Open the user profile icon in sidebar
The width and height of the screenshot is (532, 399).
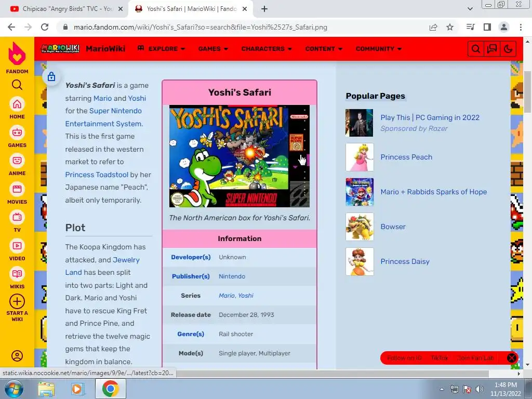[17, 355]
